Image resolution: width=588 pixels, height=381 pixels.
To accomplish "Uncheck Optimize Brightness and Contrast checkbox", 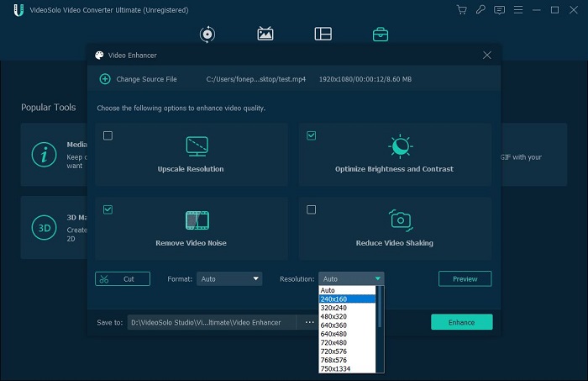I will [312, 135].
